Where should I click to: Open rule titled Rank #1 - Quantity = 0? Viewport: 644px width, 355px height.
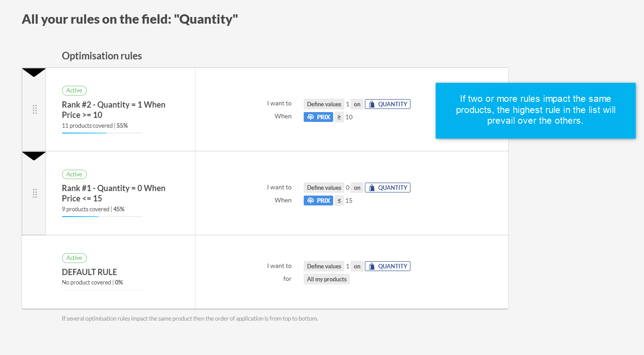(x=113, y=193)
